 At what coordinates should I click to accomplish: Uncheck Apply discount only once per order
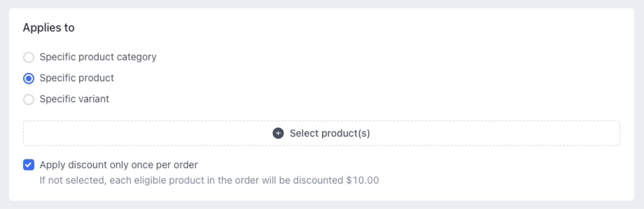pos(29,165)
